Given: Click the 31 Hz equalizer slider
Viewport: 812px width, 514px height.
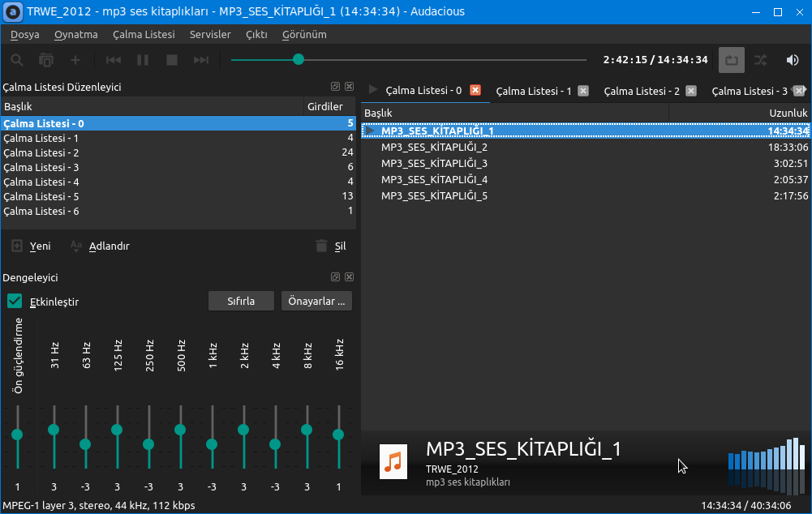Looking at the screenshot, I should click(x=54, y=438).
